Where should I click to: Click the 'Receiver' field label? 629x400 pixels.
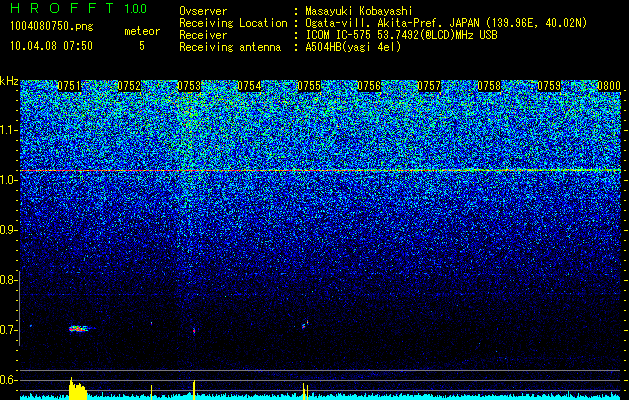pyautogui.click(x=203, y=35)
